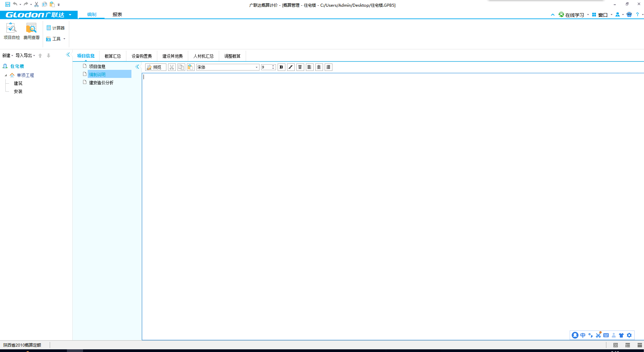This screenshot has width=644, height=352.
Task: Click the cut scissors icon in the title bar
Action: tap(36, 4)
